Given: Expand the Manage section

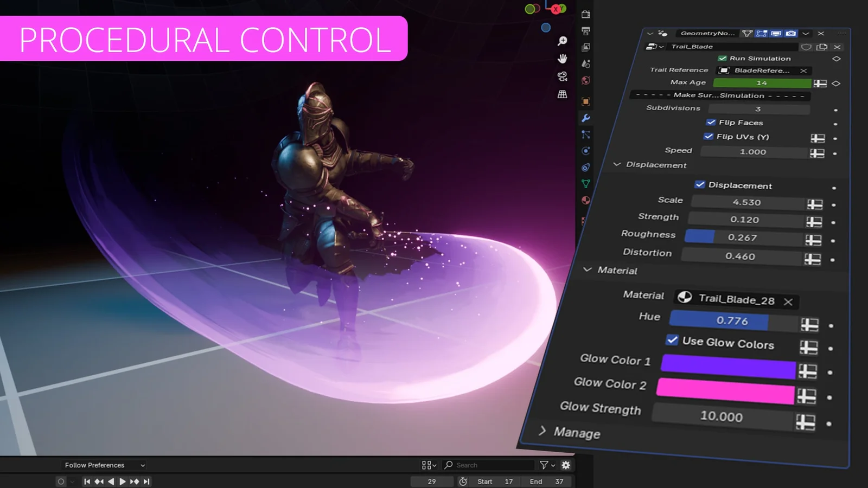Looking at the screenshot, I should [x=542, y=432].
